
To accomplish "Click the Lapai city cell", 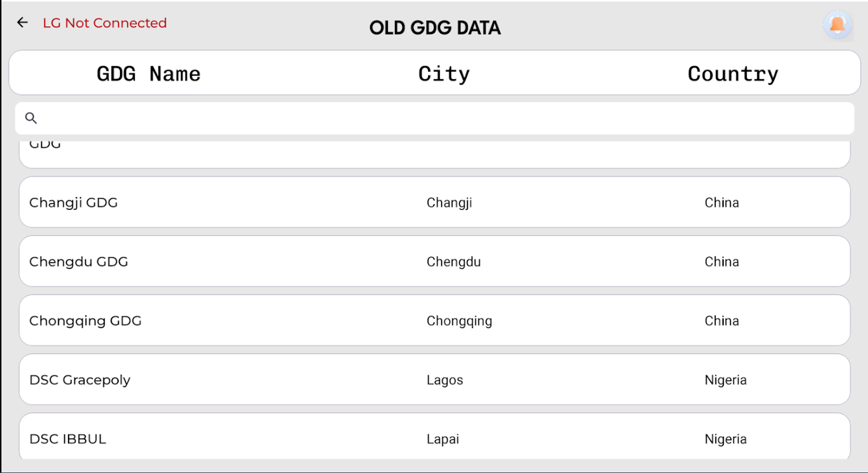I will click(x=443, y=439).
